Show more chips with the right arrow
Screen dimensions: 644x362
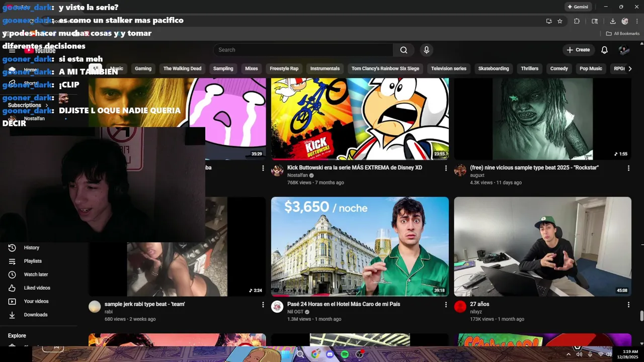(x=629, y=68)
